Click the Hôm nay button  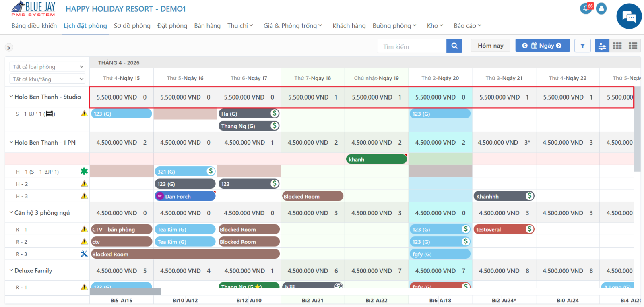491,46
